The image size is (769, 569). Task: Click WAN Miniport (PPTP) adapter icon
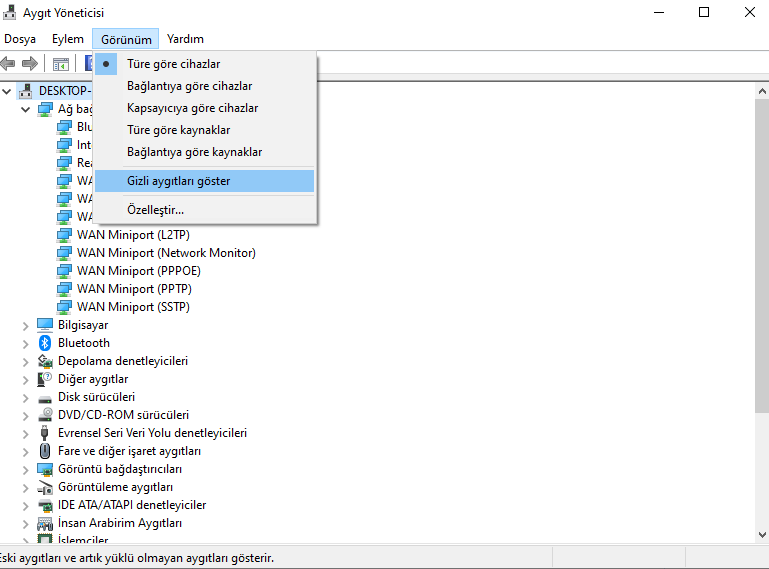point(64,289)
